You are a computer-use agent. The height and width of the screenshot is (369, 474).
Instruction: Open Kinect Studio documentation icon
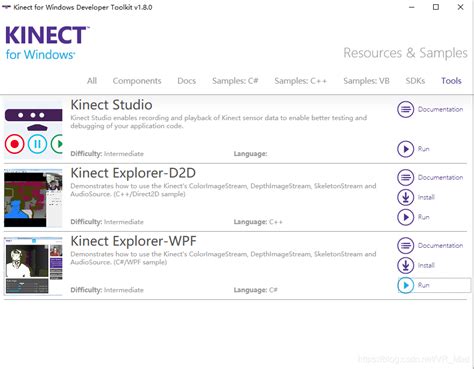405,109
